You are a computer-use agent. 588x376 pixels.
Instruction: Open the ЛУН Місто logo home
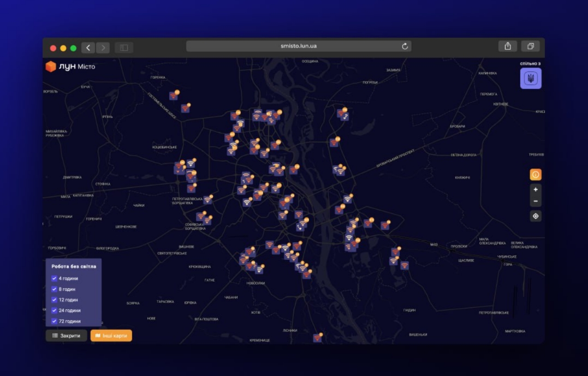pyautogui.click(x=70, y=67)
